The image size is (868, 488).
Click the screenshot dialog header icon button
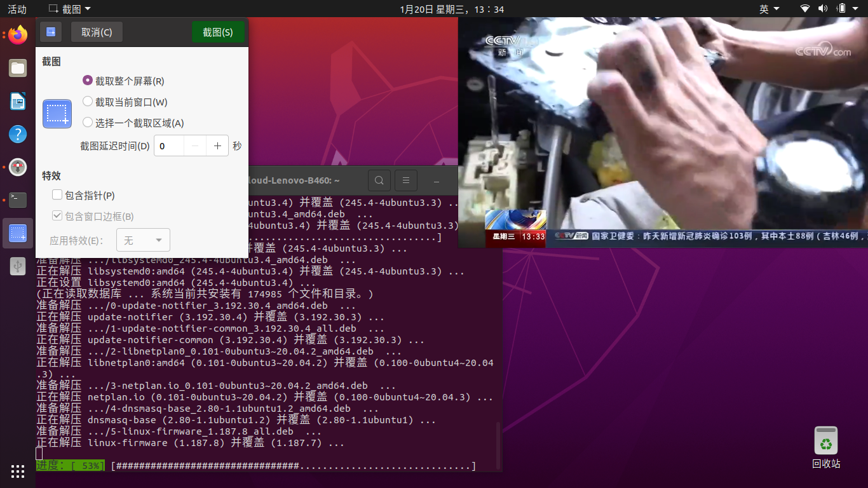click(51, 32)
